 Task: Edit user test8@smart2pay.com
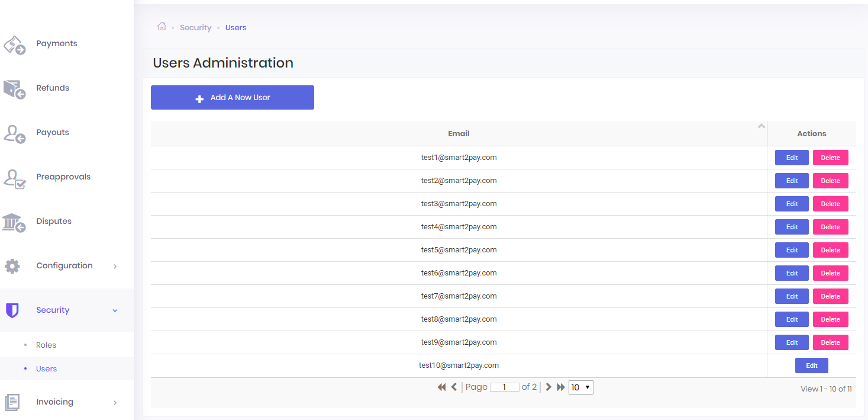[792, 319]
